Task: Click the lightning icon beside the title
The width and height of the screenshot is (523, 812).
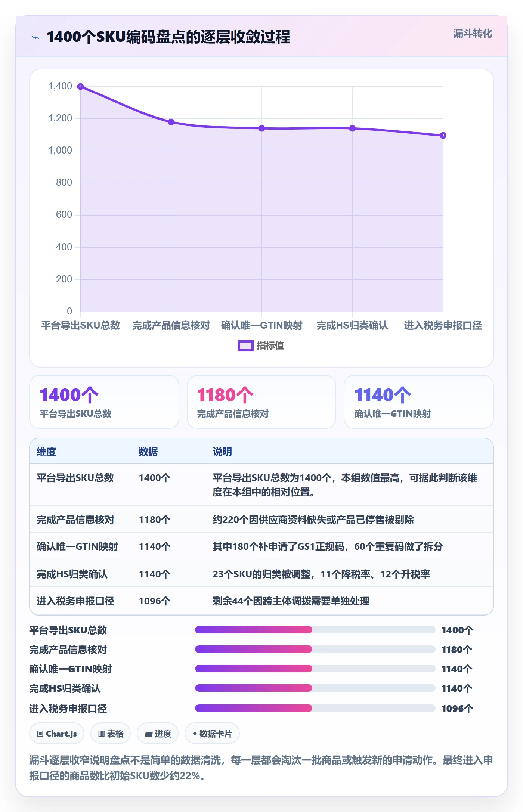Action: 35,37
